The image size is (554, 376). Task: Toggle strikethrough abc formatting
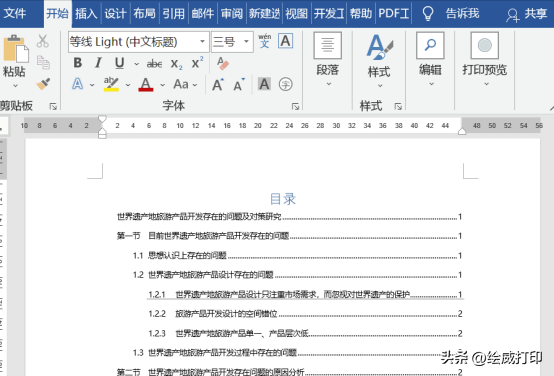(x=154, y=64)
